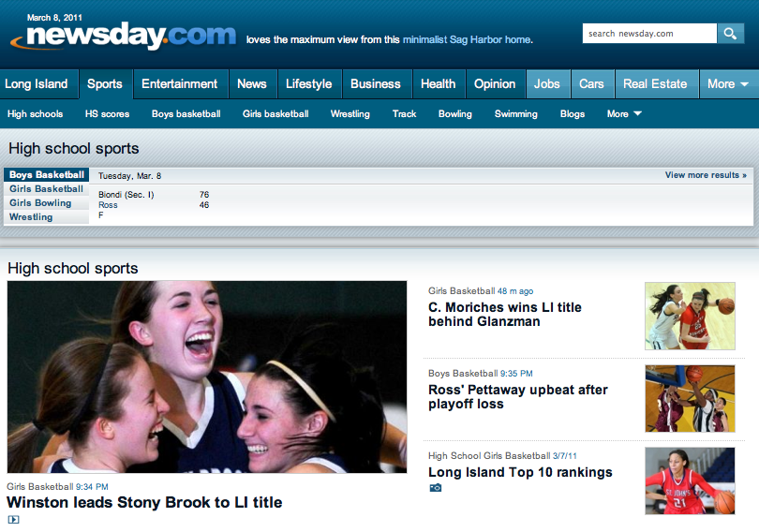The height and width of the screenshot is (532, 759).
Task: Click the video play icon below Winston headline
Action: [14, 520]
